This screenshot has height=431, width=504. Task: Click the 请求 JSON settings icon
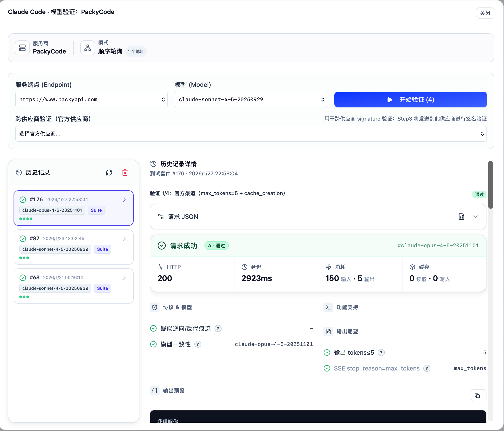tap(161, 217)
